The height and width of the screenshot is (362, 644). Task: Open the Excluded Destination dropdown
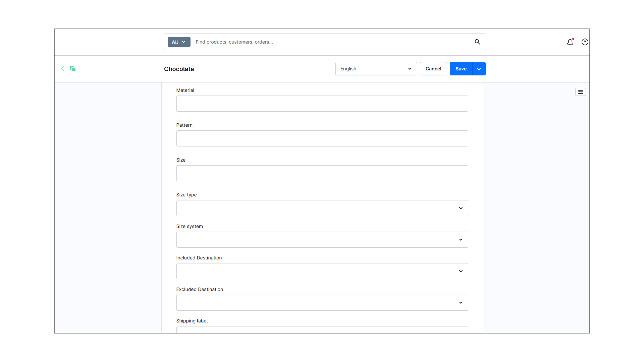(x=322, y=303)
